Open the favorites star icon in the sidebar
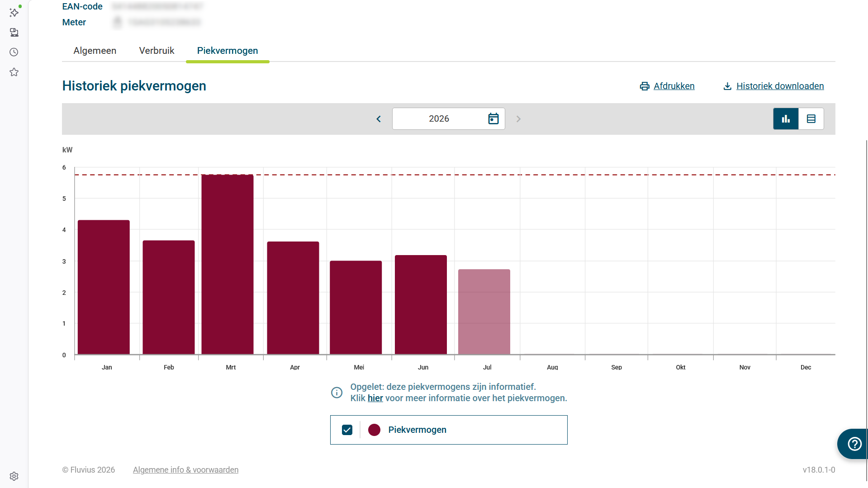 tap(14, 72)
